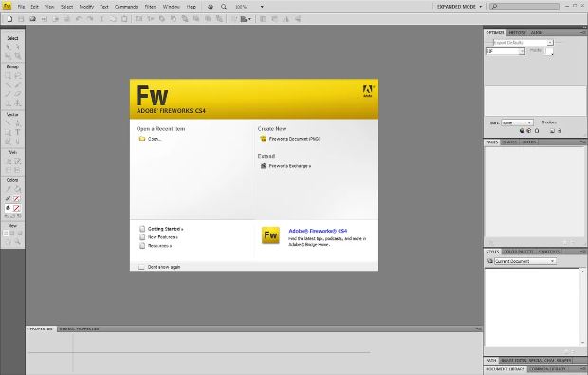Click the Zoom magnifier icon beside 100%
This screenshot has height=375, width=588.
coord(224,7)
